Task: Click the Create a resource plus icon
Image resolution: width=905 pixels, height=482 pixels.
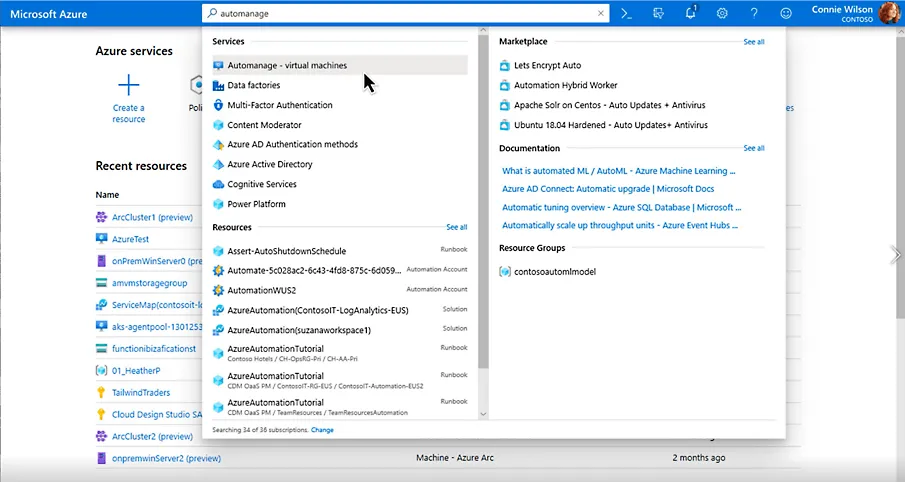Action: click(128, 85)
